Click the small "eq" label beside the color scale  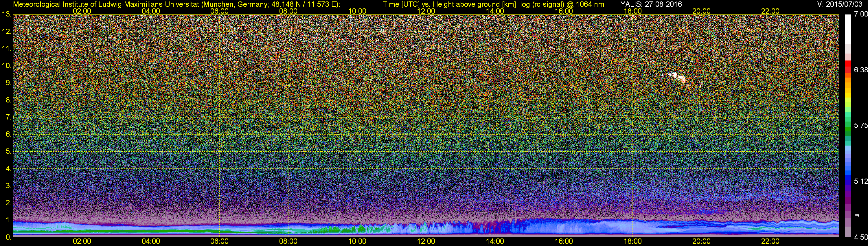tap(857, 215)
